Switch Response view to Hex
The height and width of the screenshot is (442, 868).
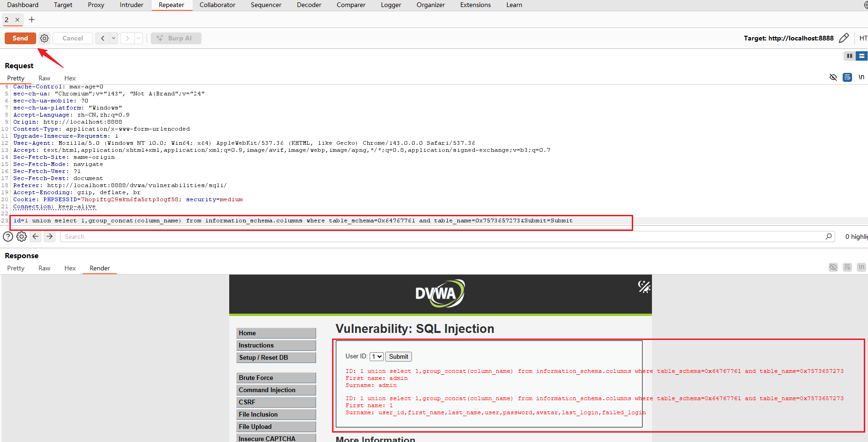(70, 268)
